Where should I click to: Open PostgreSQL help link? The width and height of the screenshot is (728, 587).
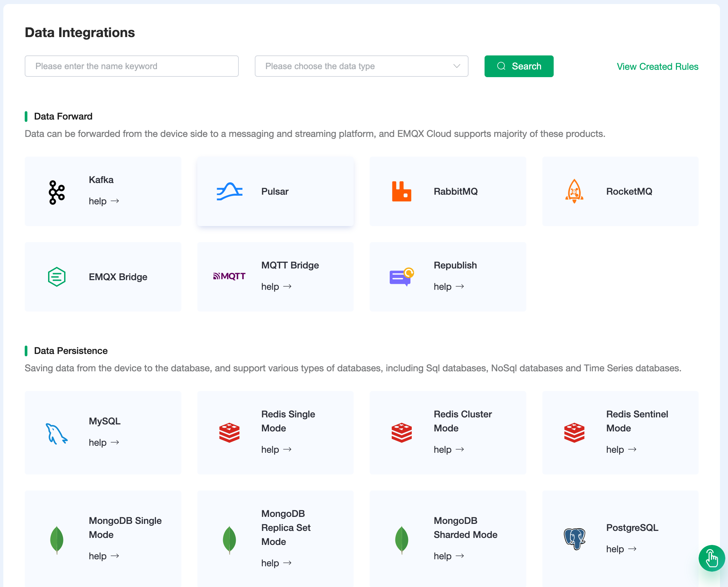click(x=621, y=549)
